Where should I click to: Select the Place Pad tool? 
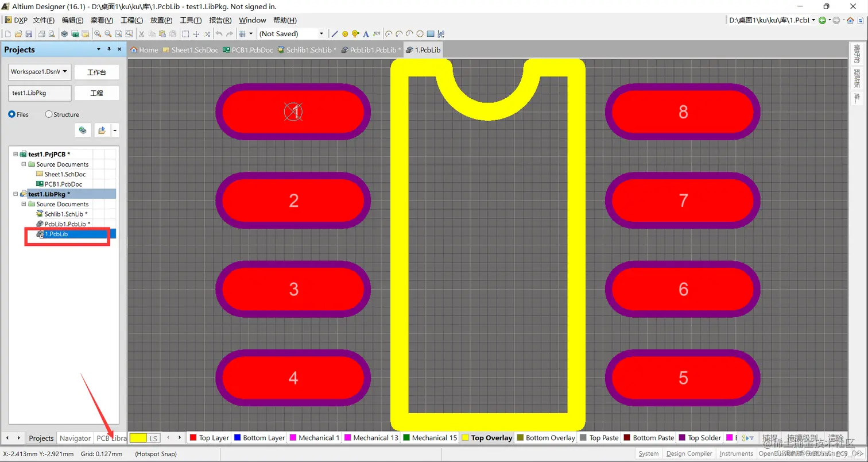click(x=345, y=34)
